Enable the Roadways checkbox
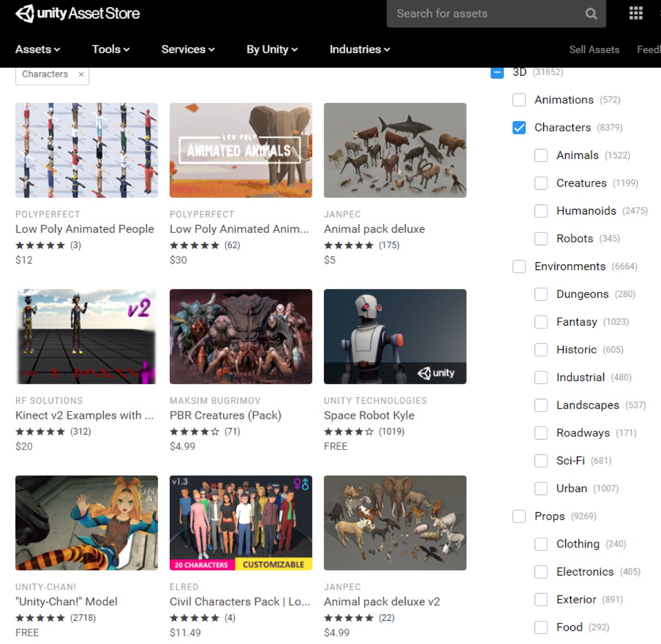 [541, 433]
